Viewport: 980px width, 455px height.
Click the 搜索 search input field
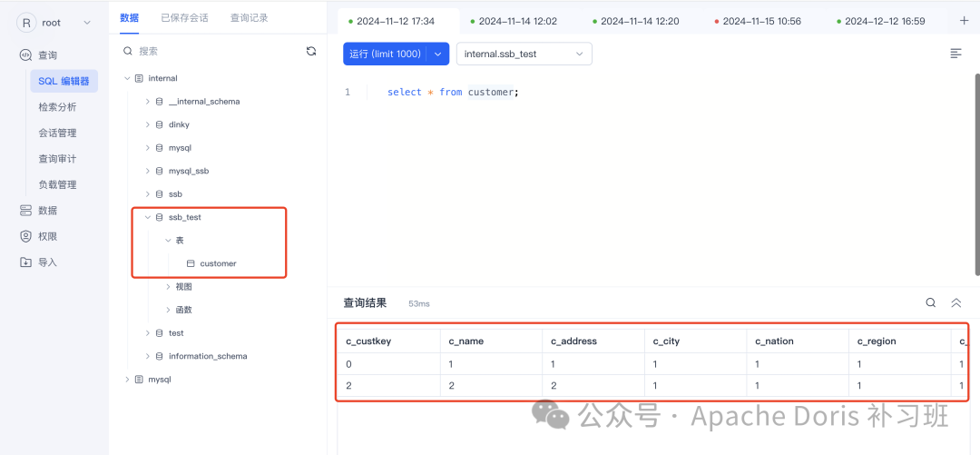pyautogui.click(x=219, y=52)
